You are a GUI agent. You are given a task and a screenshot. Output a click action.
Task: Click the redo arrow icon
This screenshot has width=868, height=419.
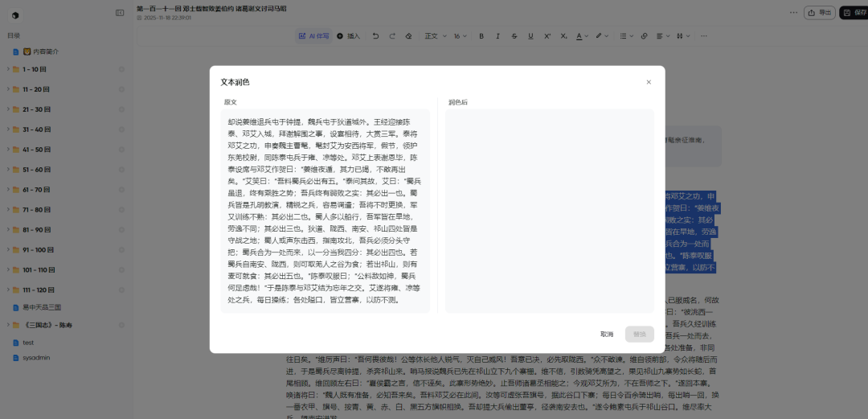tap(391, 36)
